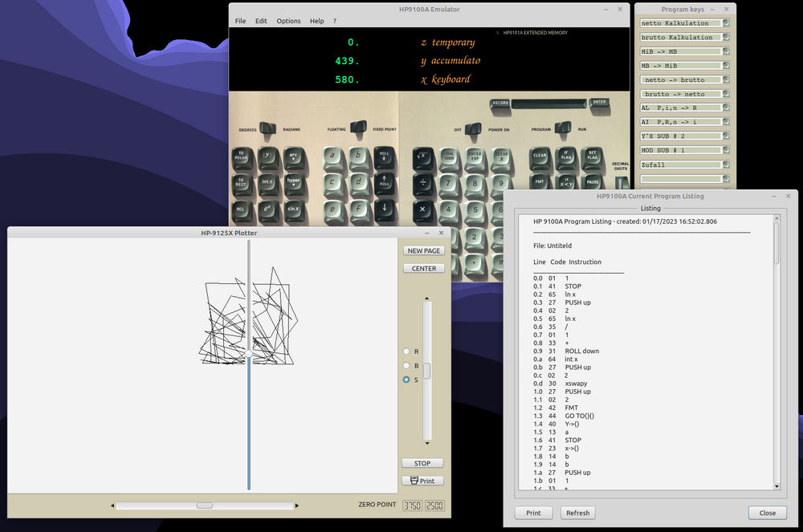Click register key a
This screenshot has width=803, height=532.
[x=333, y=157]
